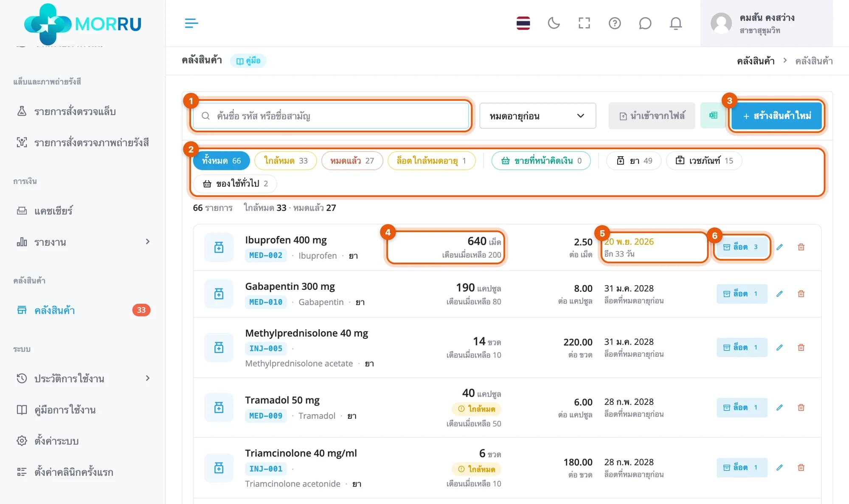Viewport: 849px width, 504px height.
Task: Open notifications bell icon
Action: [x=676, y=23]
